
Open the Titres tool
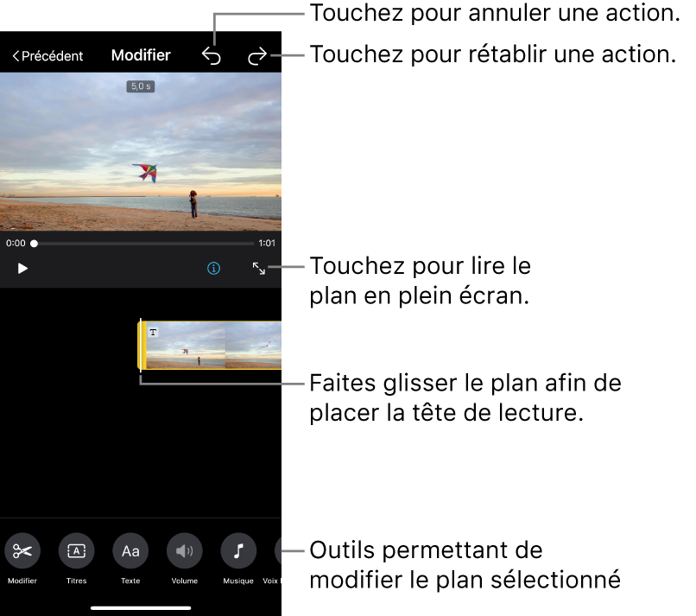tap(76, 551)
